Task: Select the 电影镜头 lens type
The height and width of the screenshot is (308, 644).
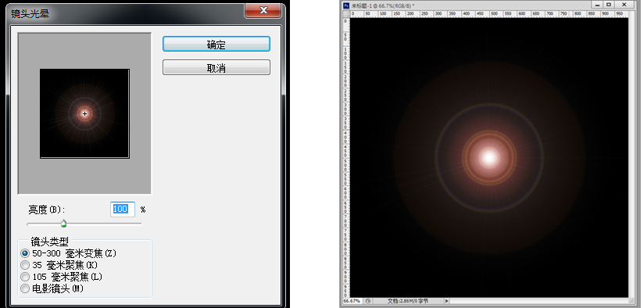Action: click(25, 289)
